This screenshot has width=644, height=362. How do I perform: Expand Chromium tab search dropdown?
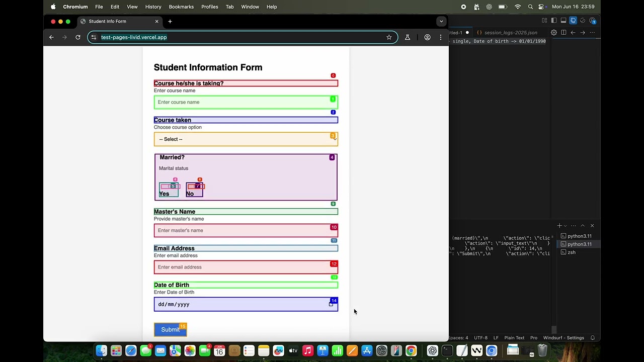pyautogui.click(x=441, y=21)
